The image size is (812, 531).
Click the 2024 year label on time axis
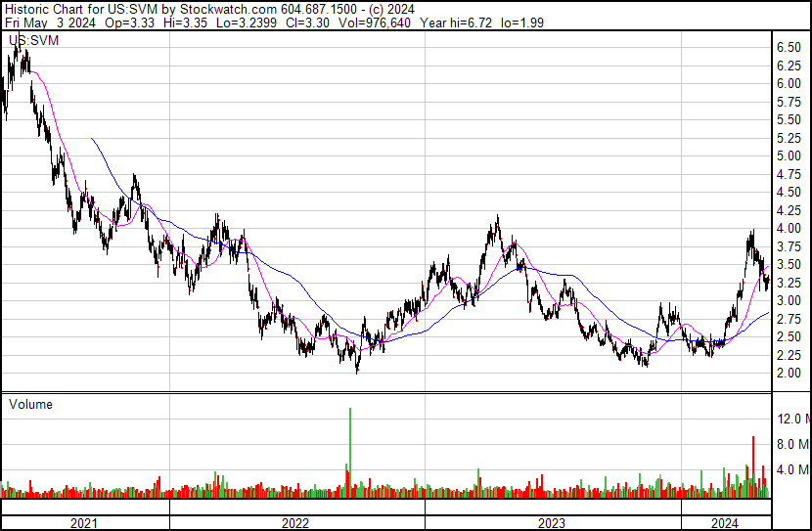(x=725, y=523)
